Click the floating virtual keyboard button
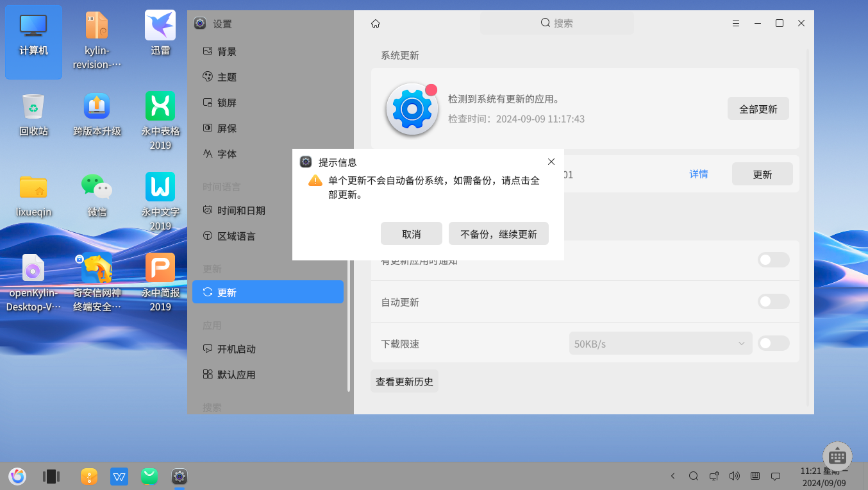Viewport: 868px width, 490px height. (x=837, y=457)
